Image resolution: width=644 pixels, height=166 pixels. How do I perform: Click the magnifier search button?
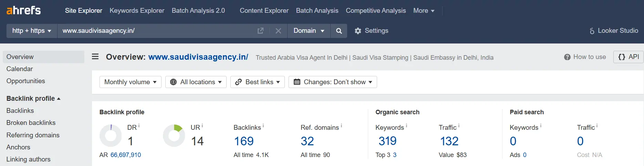339,31
